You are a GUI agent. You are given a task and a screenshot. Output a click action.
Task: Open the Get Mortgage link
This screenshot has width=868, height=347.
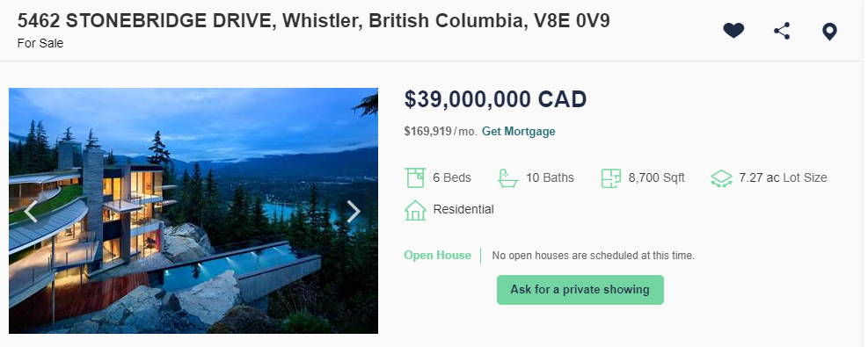[x=518, y=132]
